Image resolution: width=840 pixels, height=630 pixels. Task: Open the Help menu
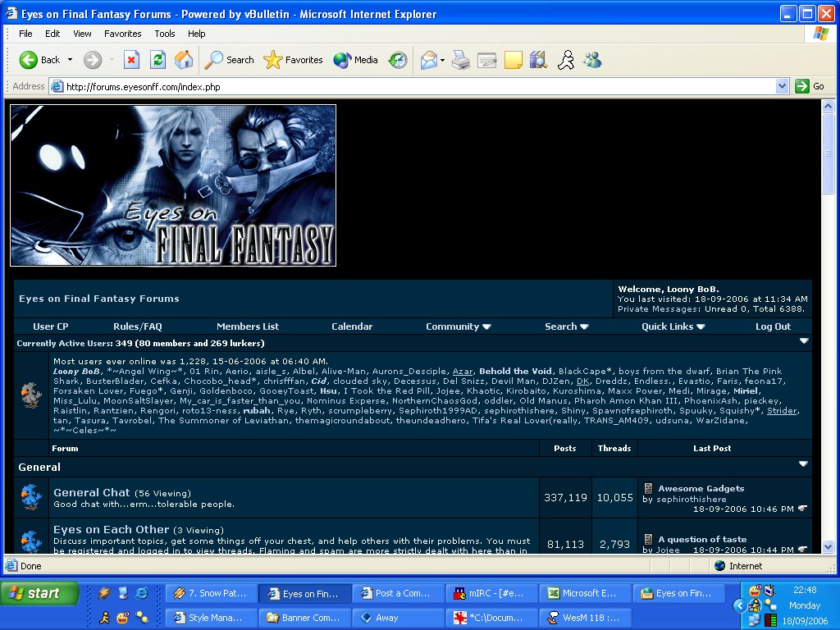197,33
